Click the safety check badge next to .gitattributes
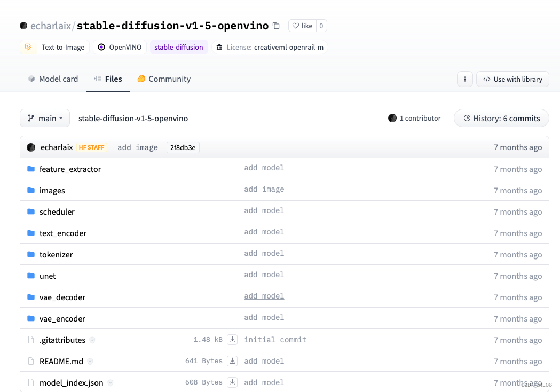560x392 pixels. tap(92, 340)
